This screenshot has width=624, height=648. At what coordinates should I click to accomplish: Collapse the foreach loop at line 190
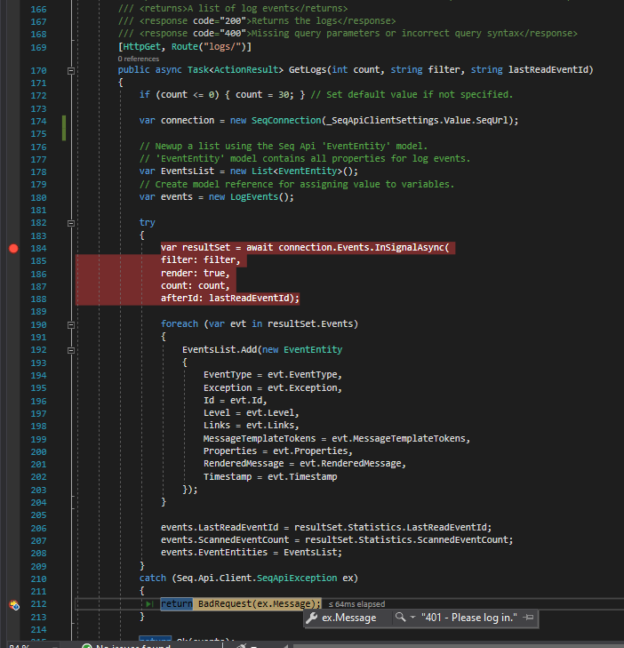71,325
